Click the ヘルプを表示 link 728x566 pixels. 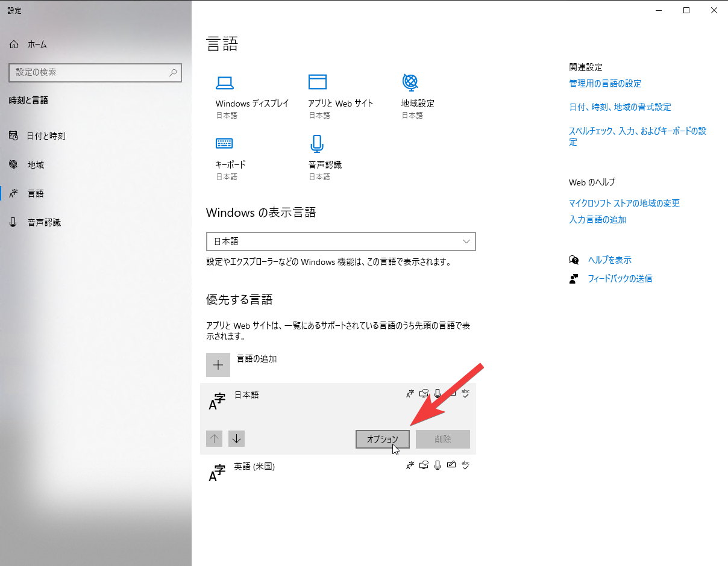point(609,260)
